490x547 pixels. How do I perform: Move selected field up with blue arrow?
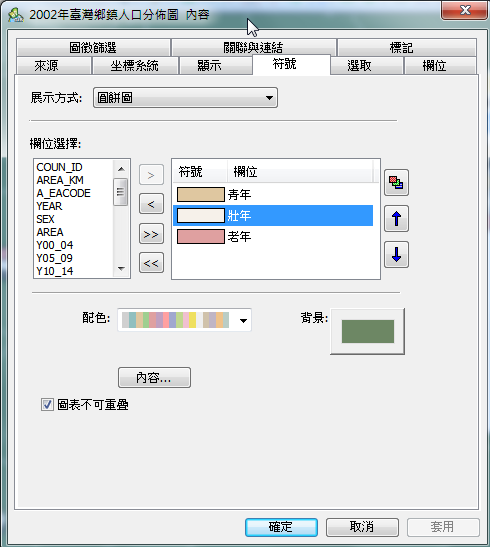(x=396, y=219)
